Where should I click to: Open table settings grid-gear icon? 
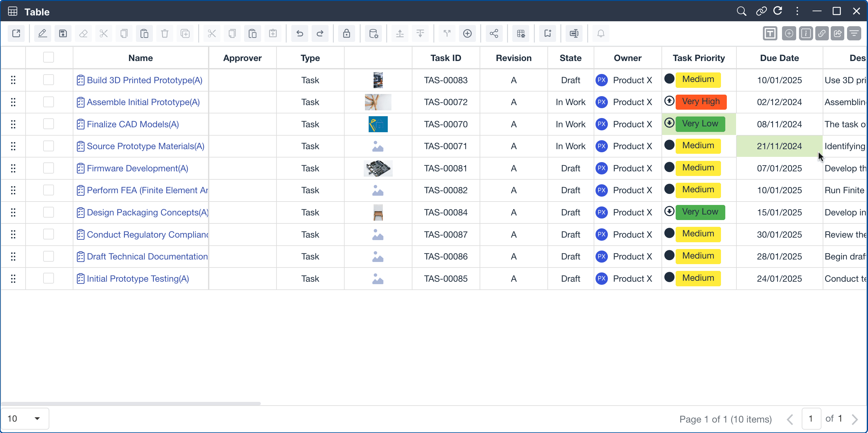(x=521, y=33)
